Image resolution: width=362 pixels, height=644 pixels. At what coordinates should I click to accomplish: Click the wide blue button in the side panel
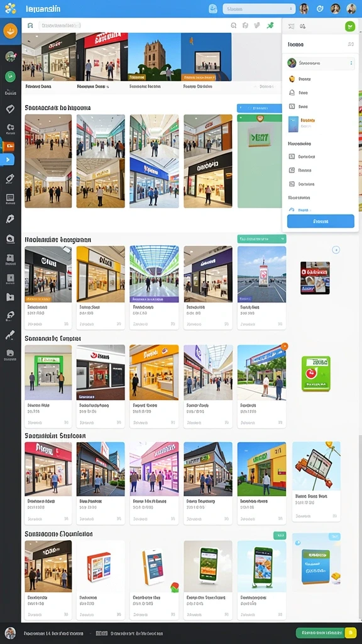(x=321, y=221)
